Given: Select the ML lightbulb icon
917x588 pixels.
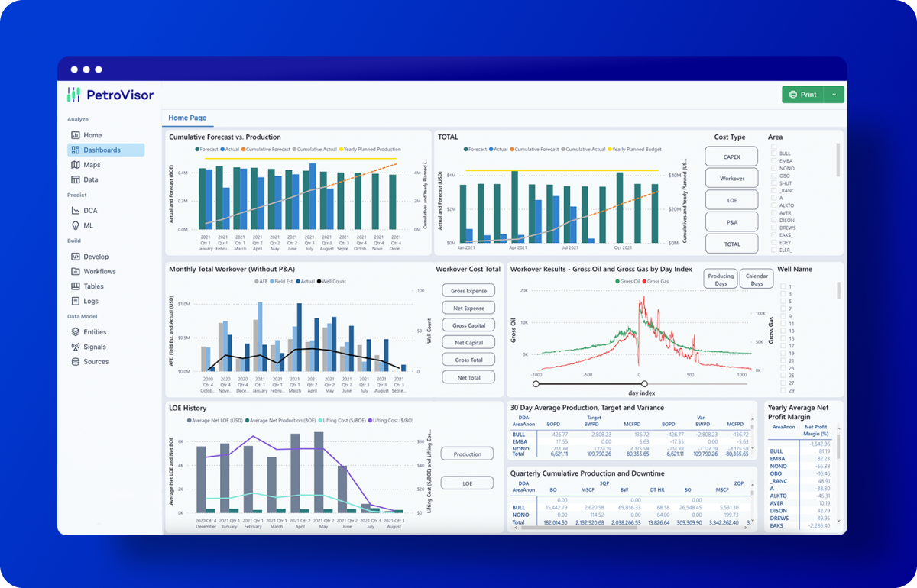Looking at the screenshot, I should (x=76, y=225).
